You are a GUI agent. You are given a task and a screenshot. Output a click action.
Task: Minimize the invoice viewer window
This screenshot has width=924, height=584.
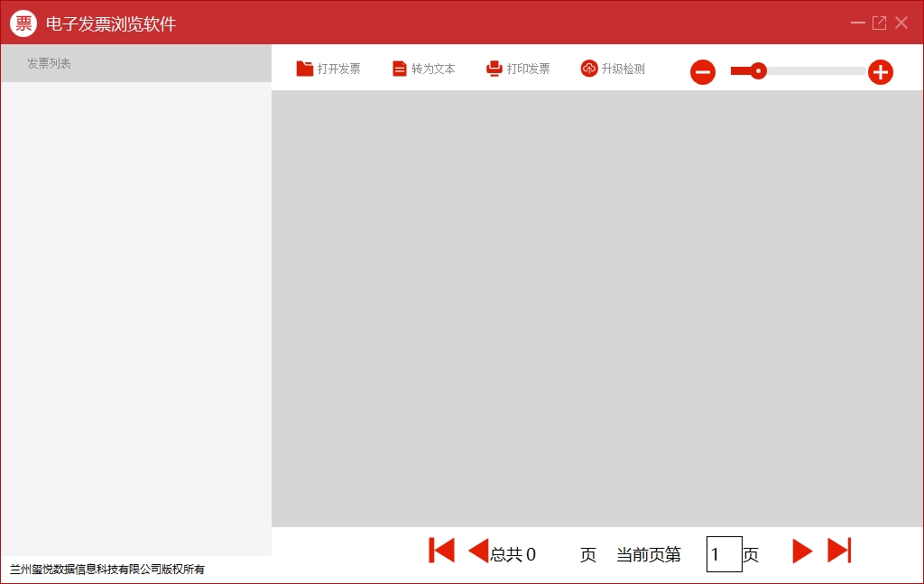pos(857,23)
